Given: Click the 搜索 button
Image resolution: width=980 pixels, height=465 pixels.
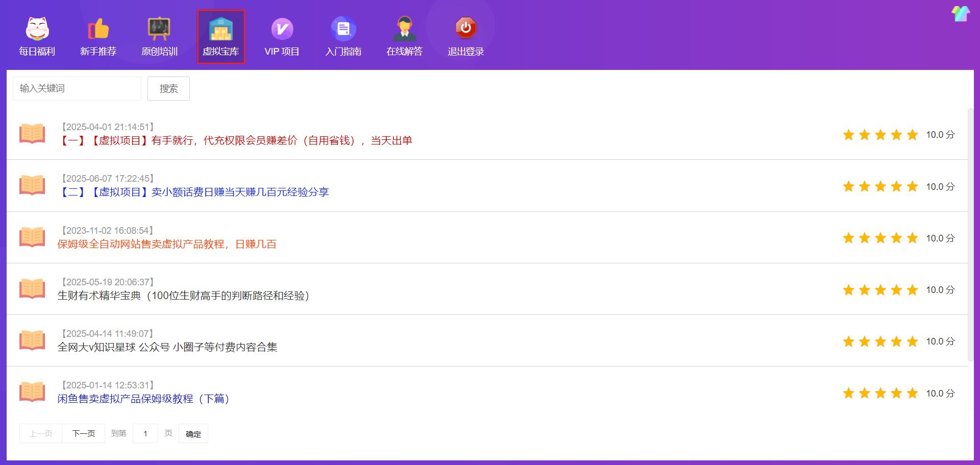Looking at the screenshot, I should click(x=168, y=89).
